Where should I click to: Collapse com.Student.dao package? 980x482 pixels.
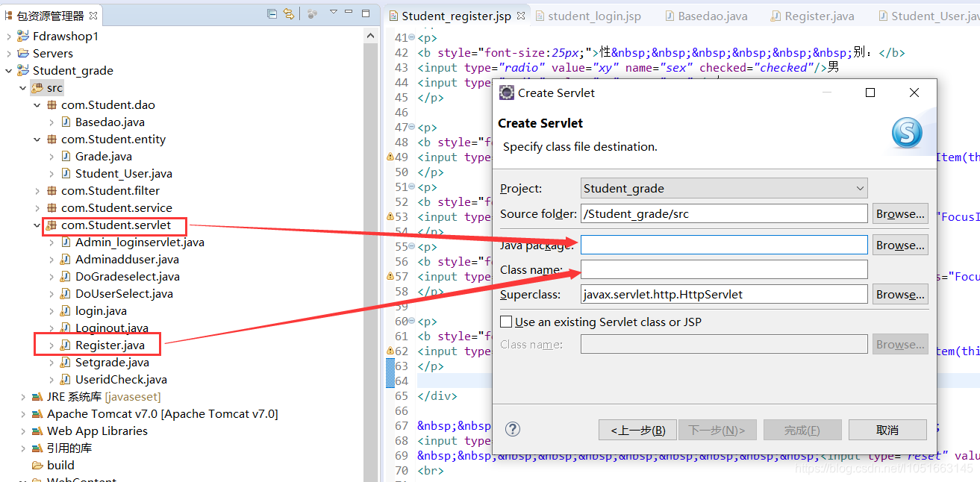click(37, 104)
